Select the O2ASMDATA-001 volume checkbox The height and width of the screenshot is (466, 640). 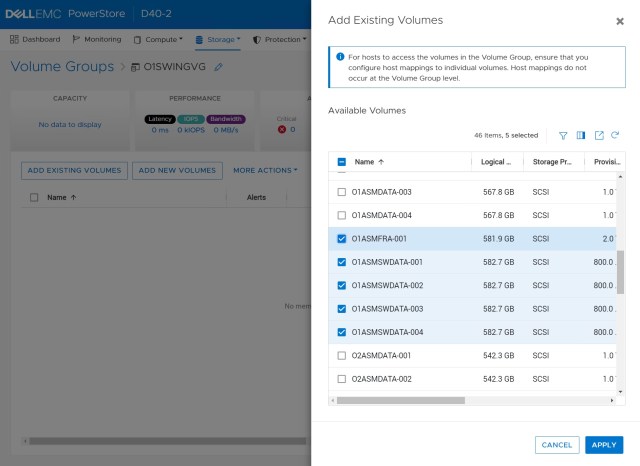(342, 355)
